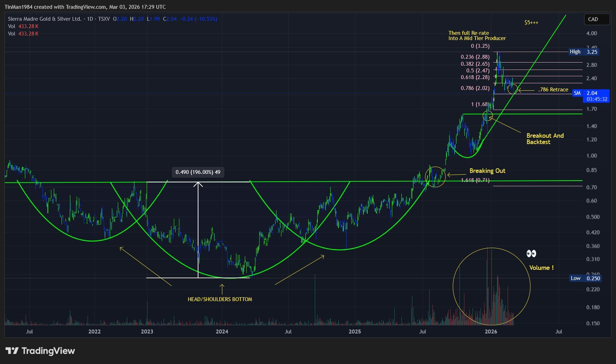Click the 2026 time axis label
This screenshot has width=616, height=364.
[x=491, y=332]
